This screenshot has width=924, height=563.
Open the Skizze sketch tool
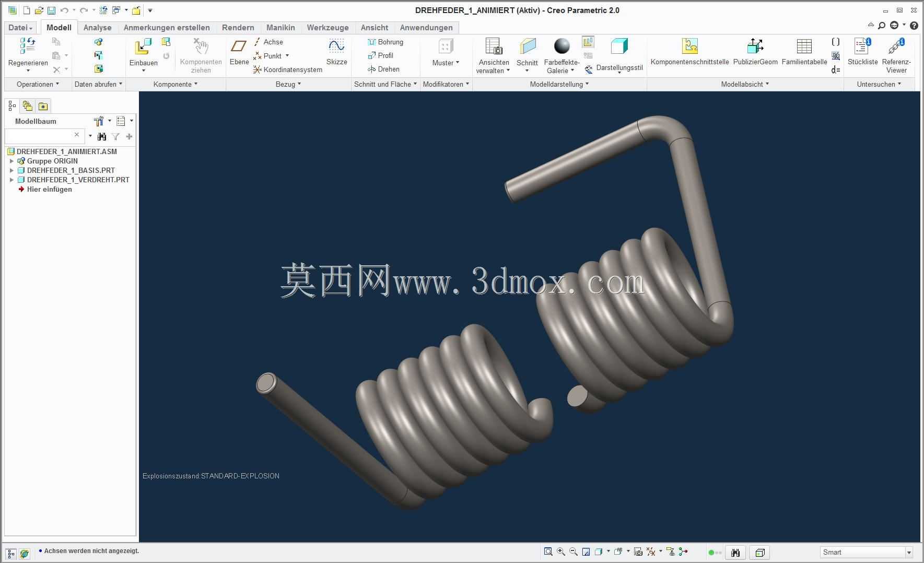(336, 46)
